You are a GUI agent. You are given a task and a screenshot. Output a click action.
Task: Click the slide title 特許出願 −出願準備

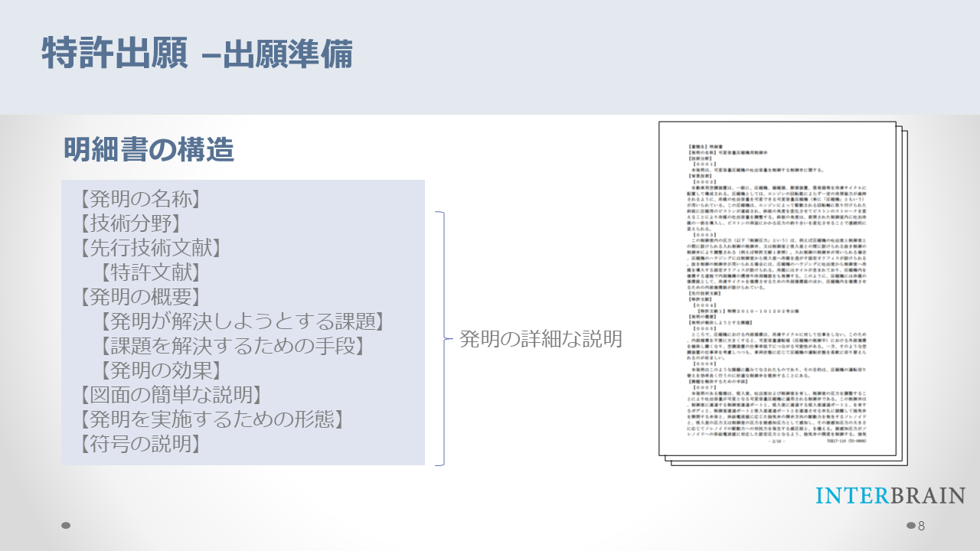coord(197,54)
